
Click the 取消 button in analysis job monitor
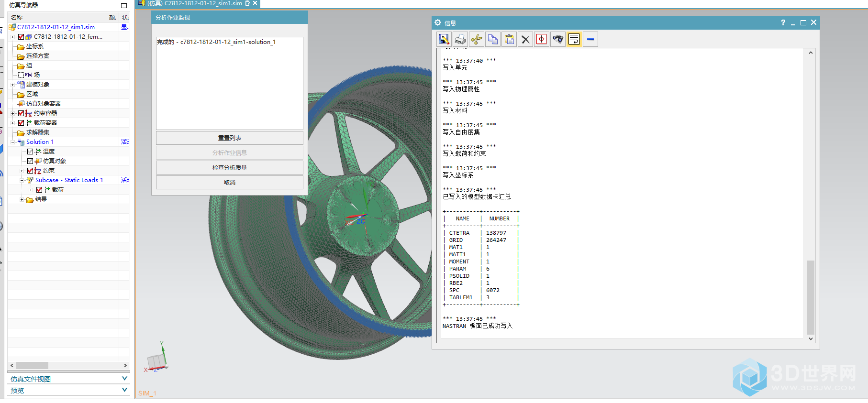click(230, 183)
